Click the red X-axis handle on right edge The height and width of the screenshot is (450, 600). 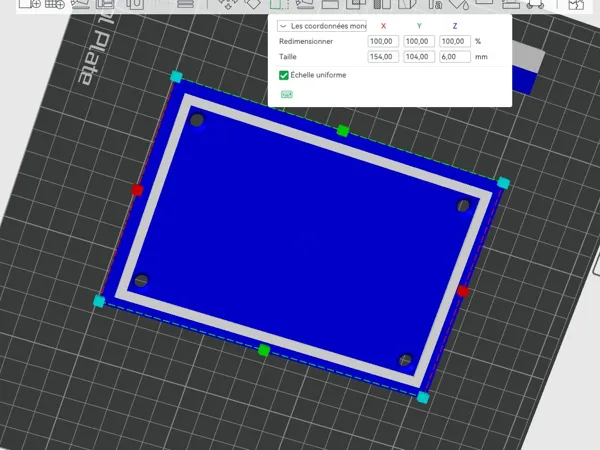coord(463,291)
